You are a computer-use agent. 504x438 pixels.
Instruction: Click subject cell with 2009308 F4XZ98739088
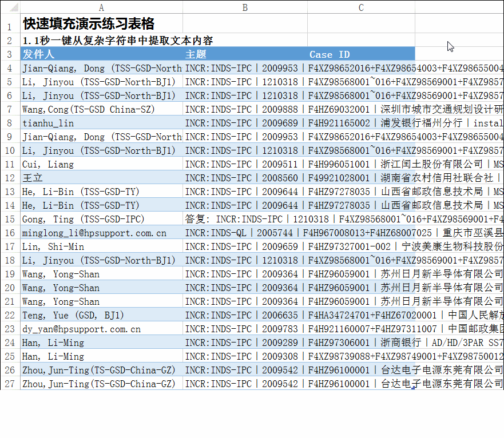click(245, 356)
